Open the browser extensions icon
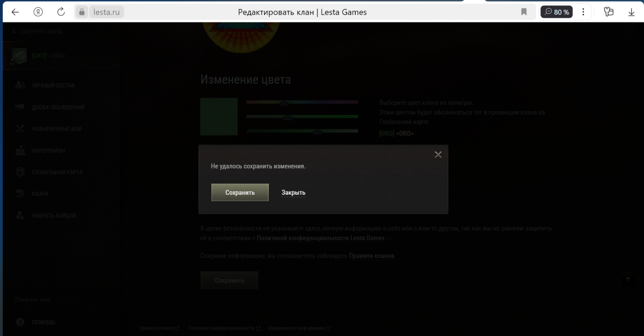 click(x=609, y=12)
